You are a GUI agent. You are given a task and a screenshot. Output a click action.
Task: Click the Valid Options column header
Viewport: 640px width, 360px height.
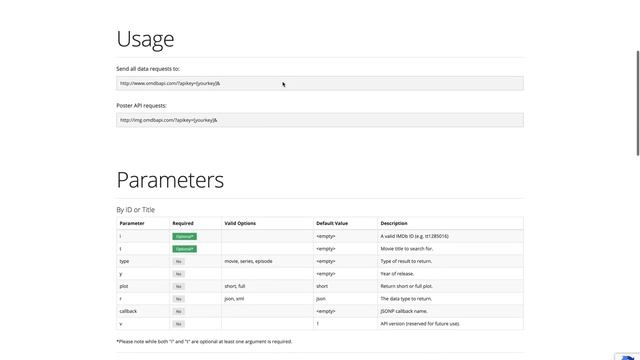pyautogui.click(x=240, y=223)
